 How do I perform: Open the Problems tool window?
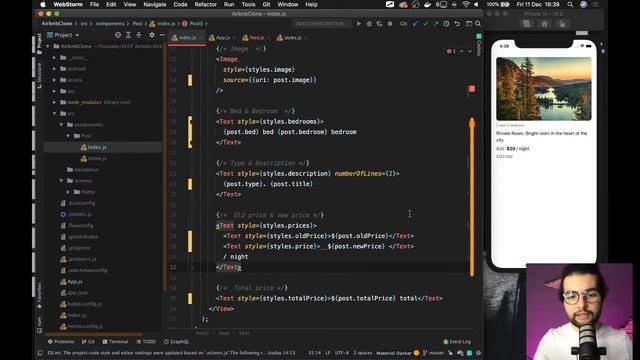(61, 342)
